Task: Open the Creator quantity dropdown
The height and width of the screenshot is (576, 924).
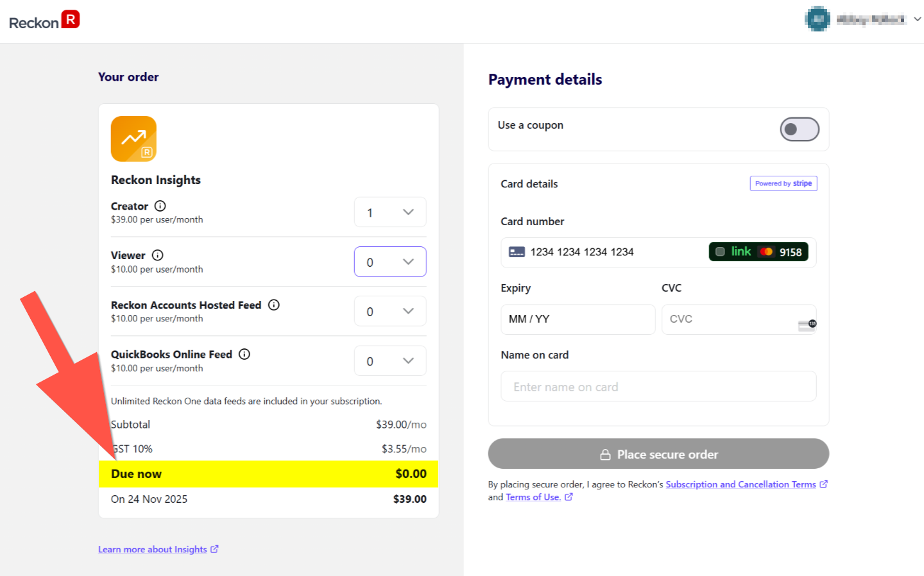Action: [x=390, y=212]
